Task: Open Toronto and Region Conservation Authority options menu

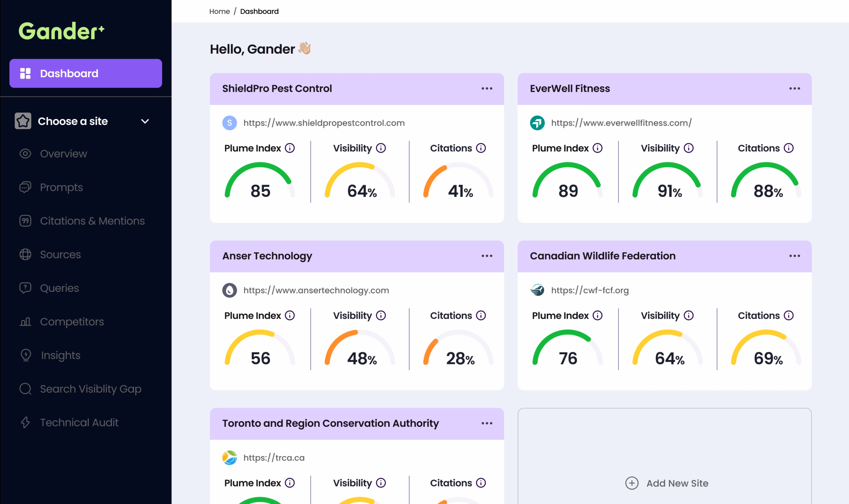Action: click(487, 423)
